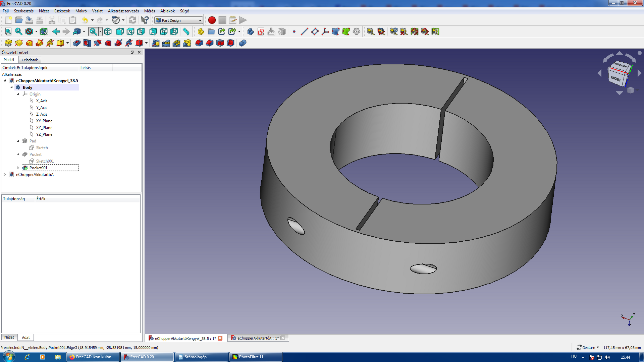644x362 pixels.
Task: Click the scissors Cut icon
Action: [52, 20]
